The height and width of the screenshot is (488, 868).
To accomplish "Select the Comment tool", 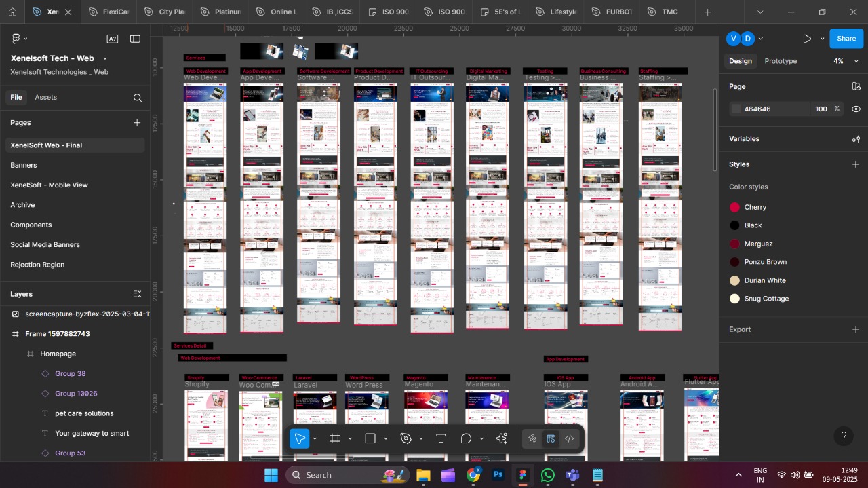I will (467, 438).
